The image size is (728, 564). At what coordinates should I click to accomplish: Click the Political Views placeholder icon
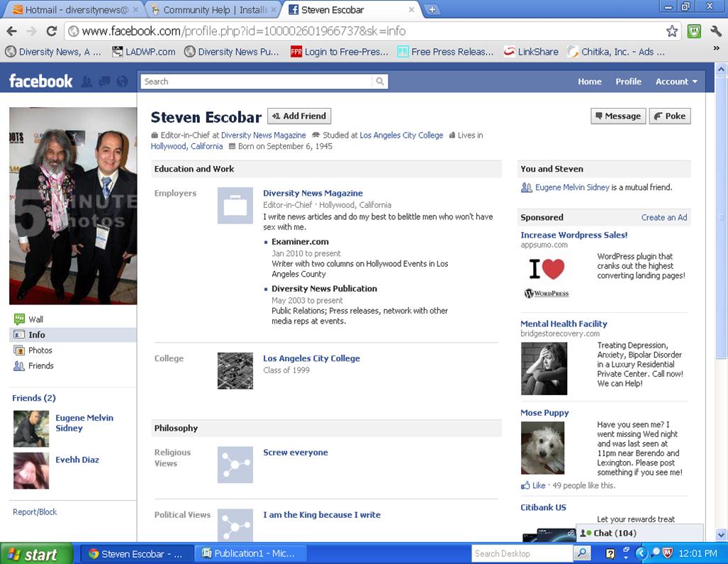point(235,525)
